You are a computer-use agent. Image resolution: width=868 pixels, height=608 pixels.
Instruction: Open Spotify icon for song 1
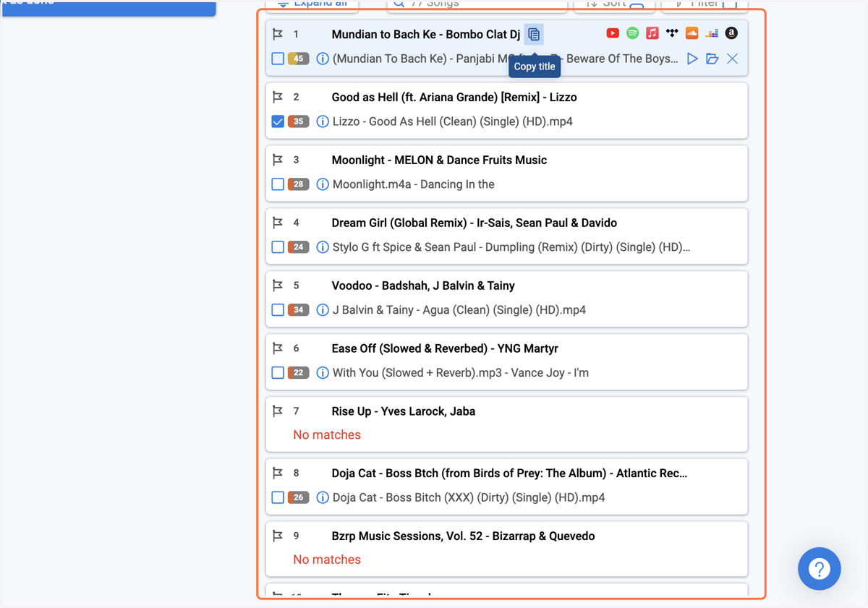click(x=632, y=33)
